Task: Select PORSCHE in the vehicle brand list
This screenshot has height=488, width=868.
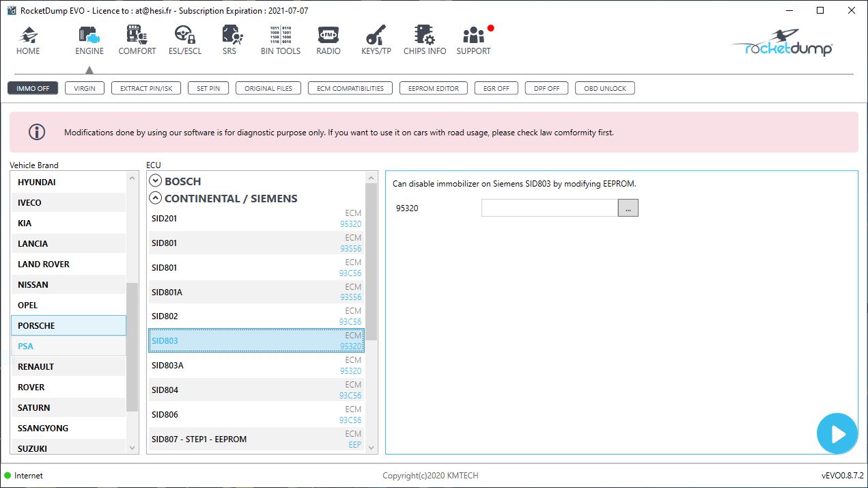Action: [68, 325]
